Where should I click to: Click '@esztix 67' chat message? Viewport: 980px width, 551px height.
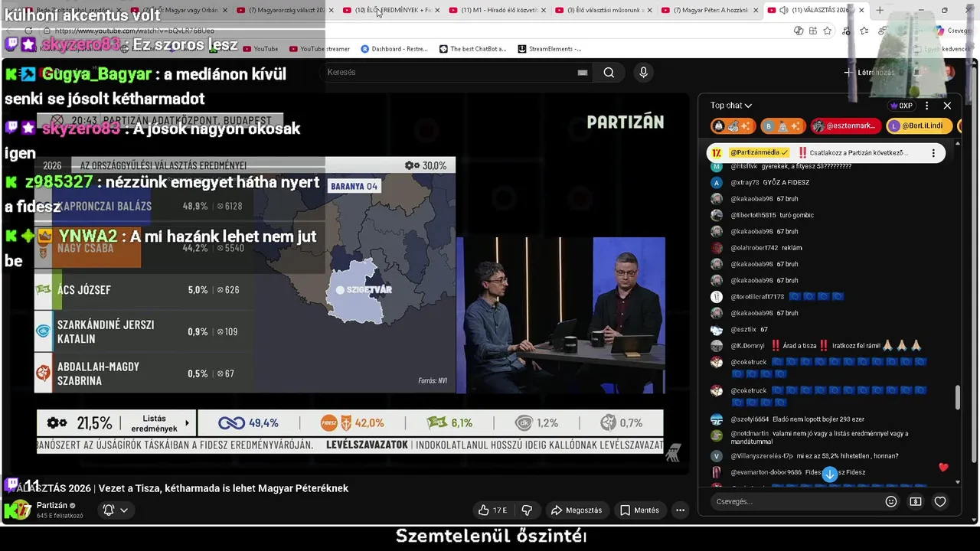coord(749,330)
